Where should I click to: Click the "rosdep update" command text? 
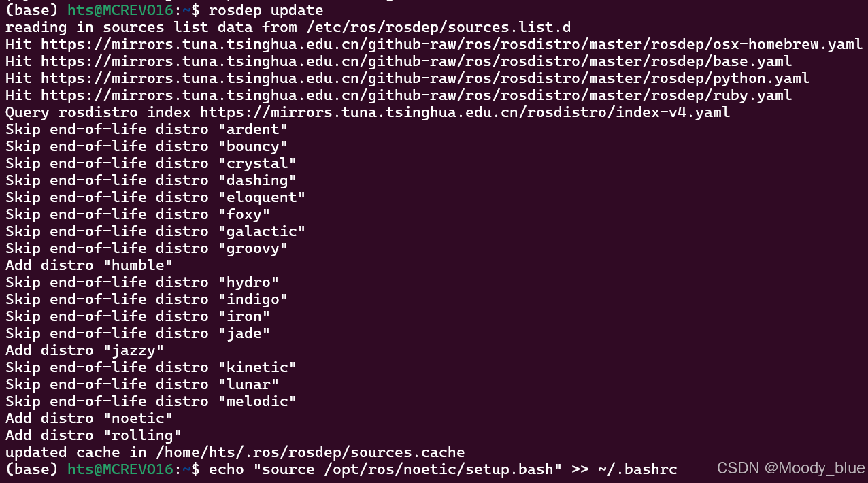[266, 10]
